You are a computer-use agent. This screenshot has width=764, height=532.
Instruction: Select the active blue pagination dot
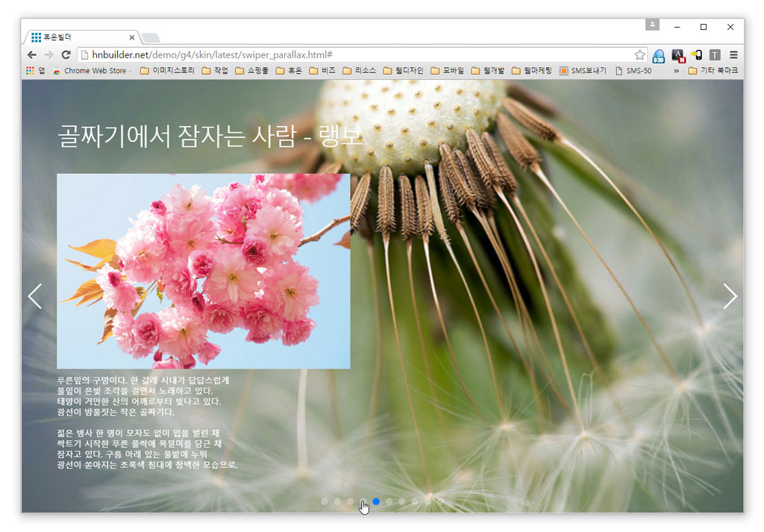[376, 501]
